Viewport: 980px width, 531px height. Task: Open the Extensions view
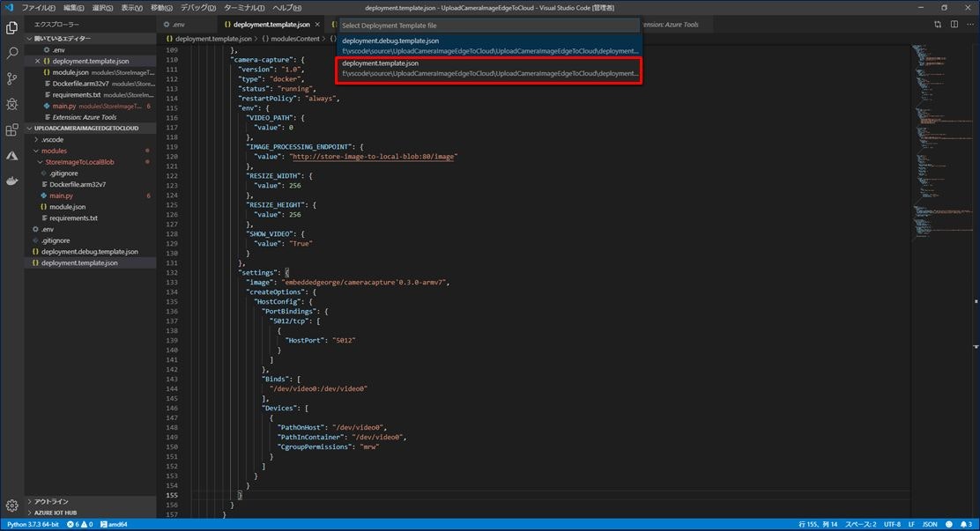point(11,129)
